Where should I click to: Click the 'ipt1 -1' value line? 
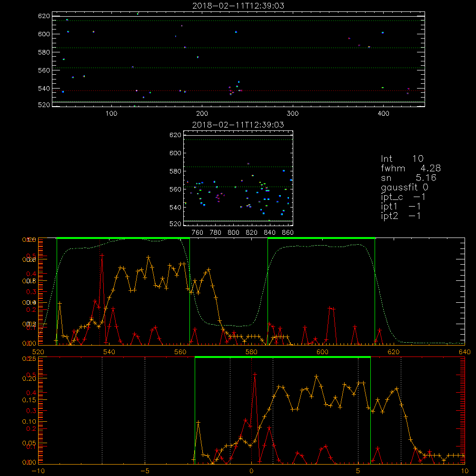pos(401,207)
